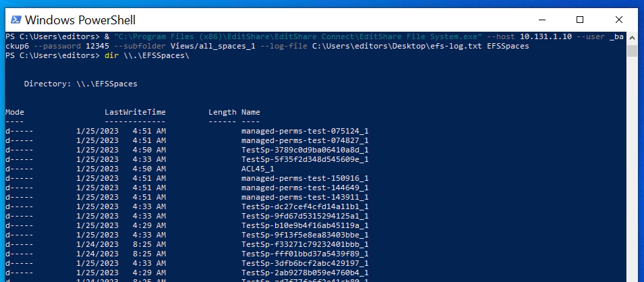The height and width of the screenshot is (282, 644).
Task: Click the Mode column header
Action: tap(15, 112)
